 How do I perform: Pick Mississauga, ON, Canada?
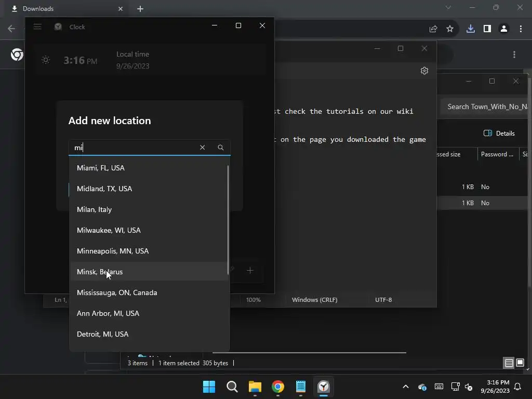(x=149, y=292)
